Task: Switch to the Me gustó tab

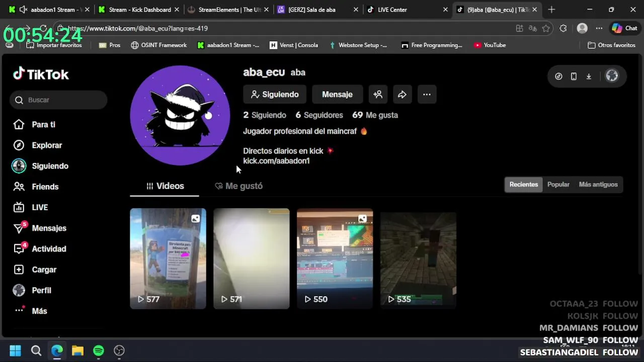Action: pyautogui.click(x=238, y=186)
